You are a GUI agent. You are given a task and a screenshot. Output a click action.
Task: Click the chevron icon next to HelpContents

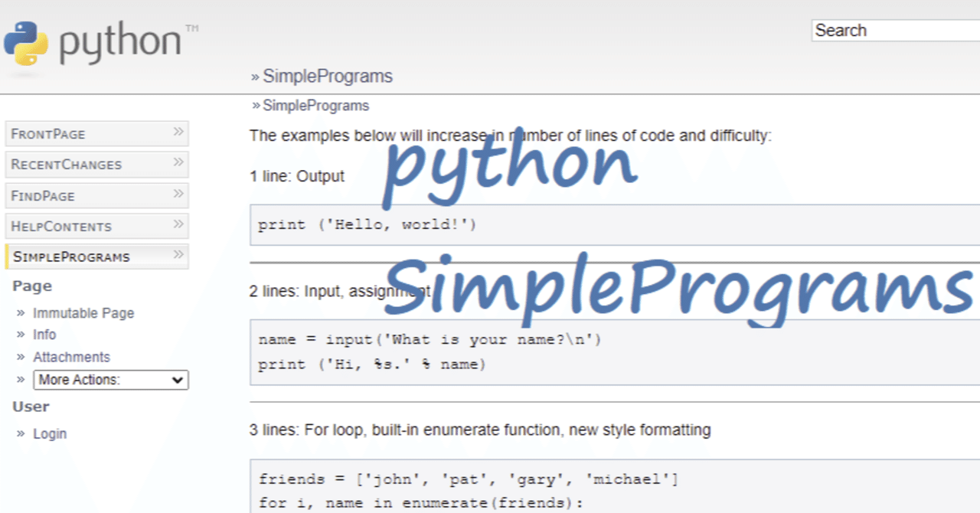coord(179,225)
